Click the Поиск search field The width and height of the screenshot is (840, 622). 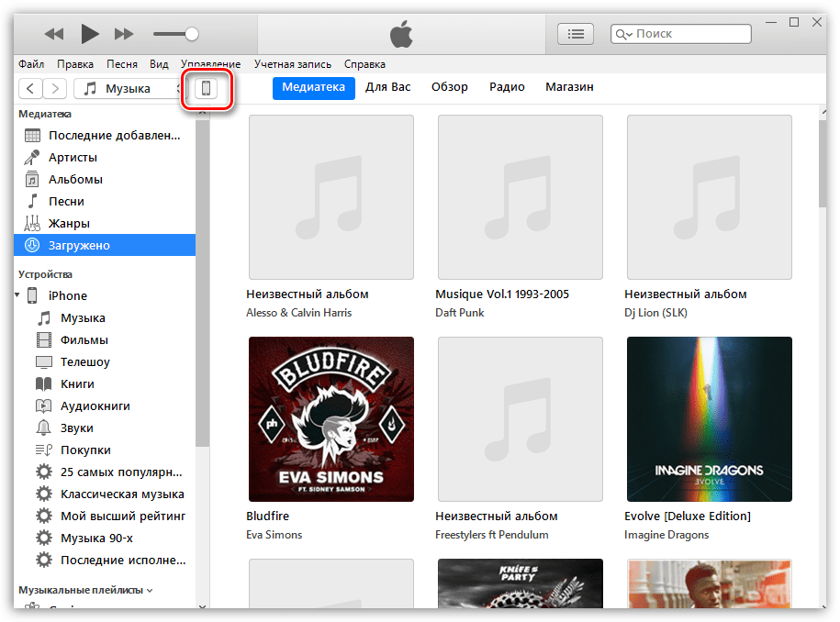681,34
